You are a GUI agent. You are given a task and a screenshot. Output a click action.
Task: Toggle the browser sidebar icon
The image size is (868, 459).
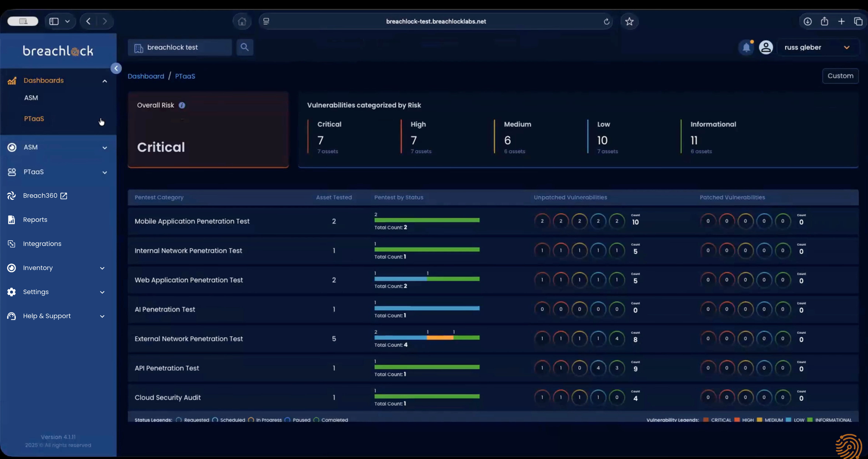pos(54,21)
